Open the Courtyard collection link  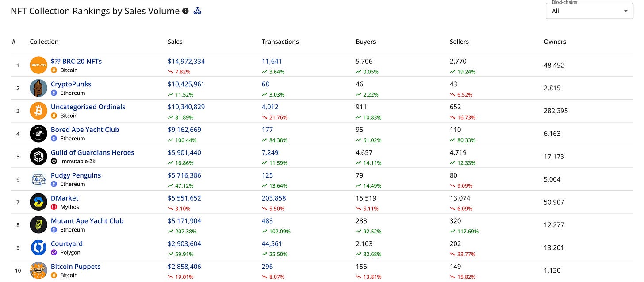67,243
